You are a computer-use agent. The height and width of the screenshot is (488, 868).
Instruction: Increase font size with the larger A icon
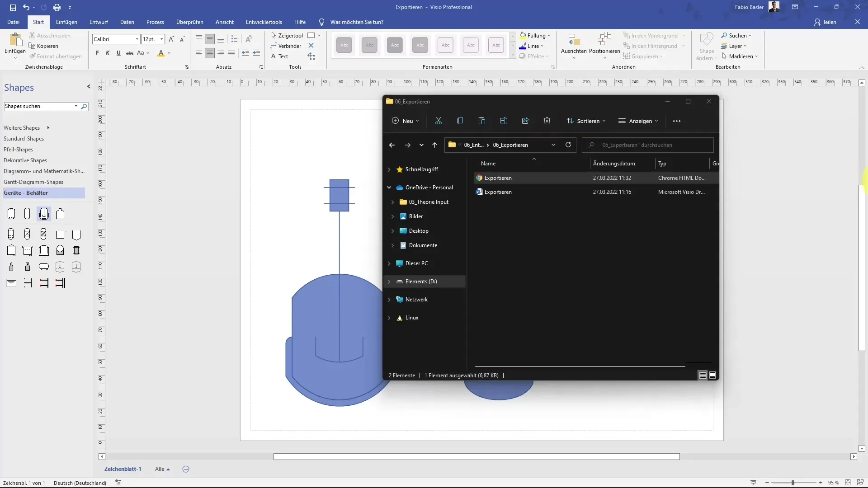(171, 39)
